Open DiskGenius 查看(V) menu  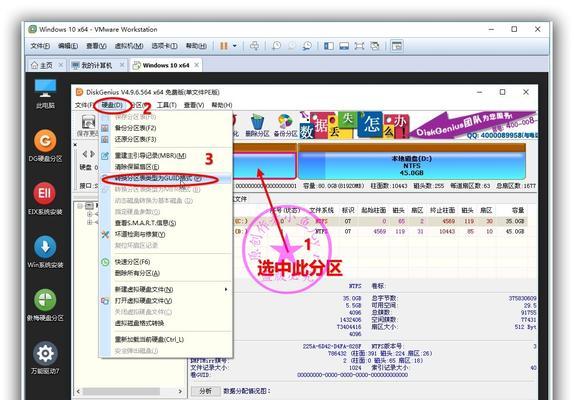194,105
